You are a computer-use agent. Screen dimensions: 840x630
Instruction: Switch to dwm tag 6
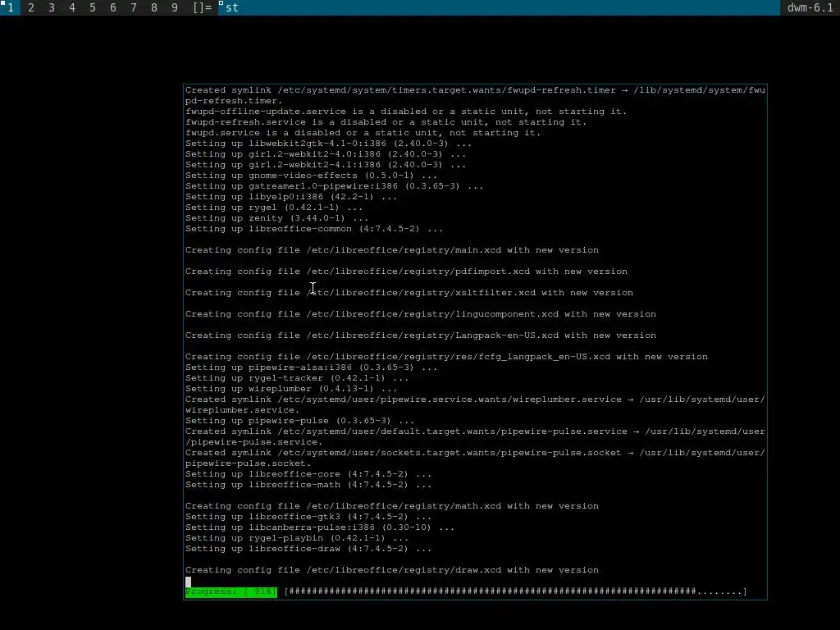coord(112,7)
